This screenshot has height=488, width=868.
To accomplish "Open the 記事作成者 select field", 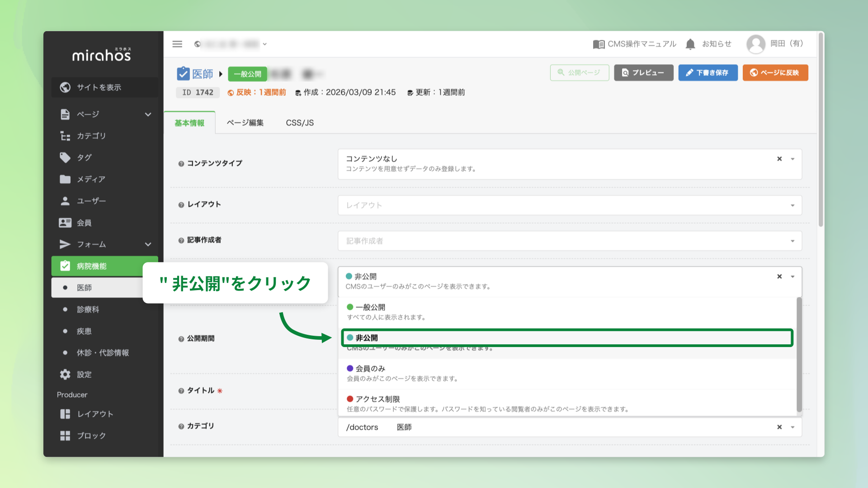I will (570, 241).
